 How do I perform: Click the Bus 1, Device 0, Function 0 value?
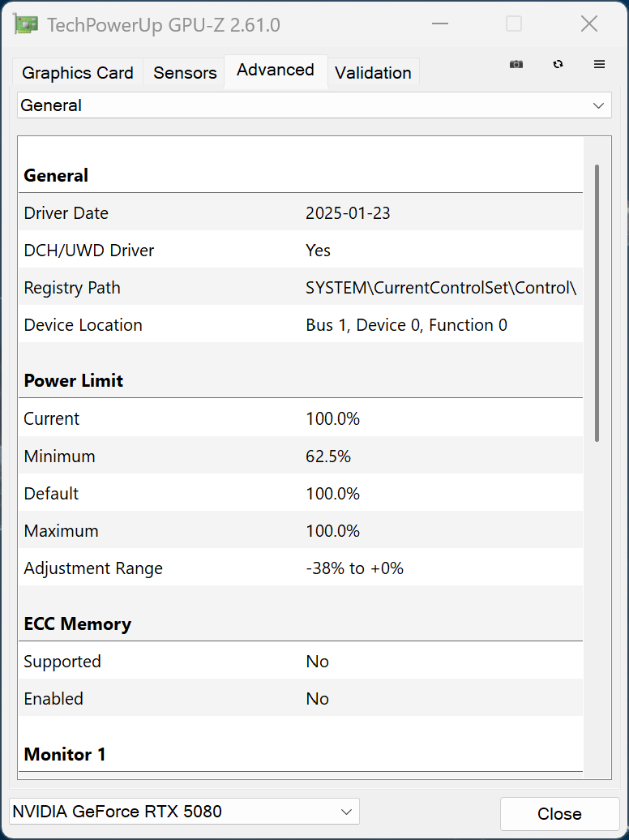406,325
